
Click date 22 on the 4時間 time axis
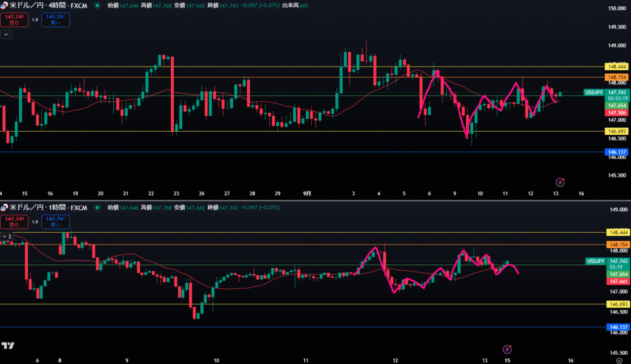(151, 193)
